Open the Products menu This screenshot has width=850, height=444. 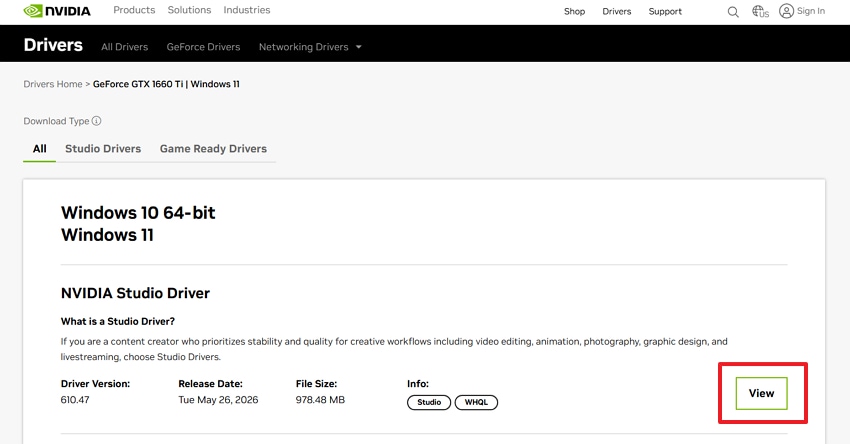134,10
